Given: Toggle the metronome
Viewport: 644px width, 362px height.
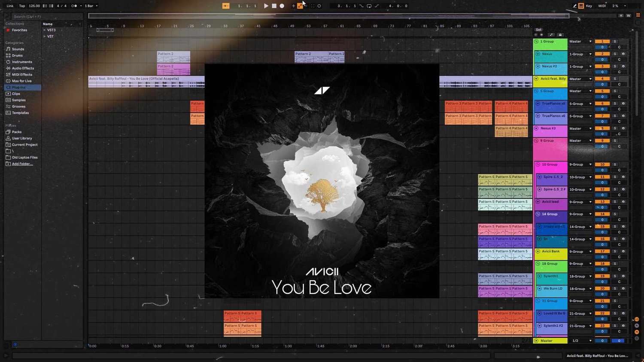Looking at the screenshot, I should 74,6.
